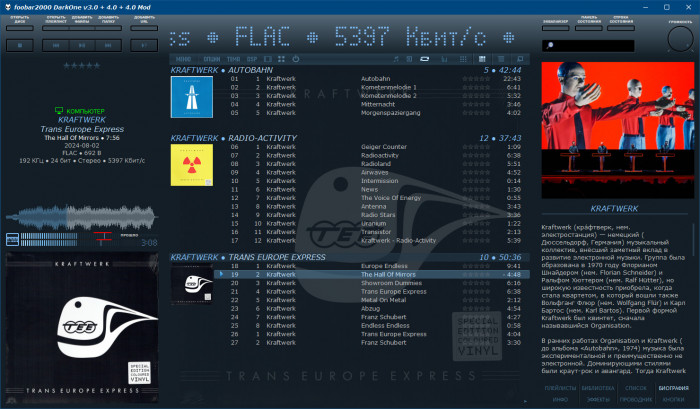700x409 pixels.
Task: Switch to the ПЛЕЙЛИСТЫ tab
Action: point(560,388)
